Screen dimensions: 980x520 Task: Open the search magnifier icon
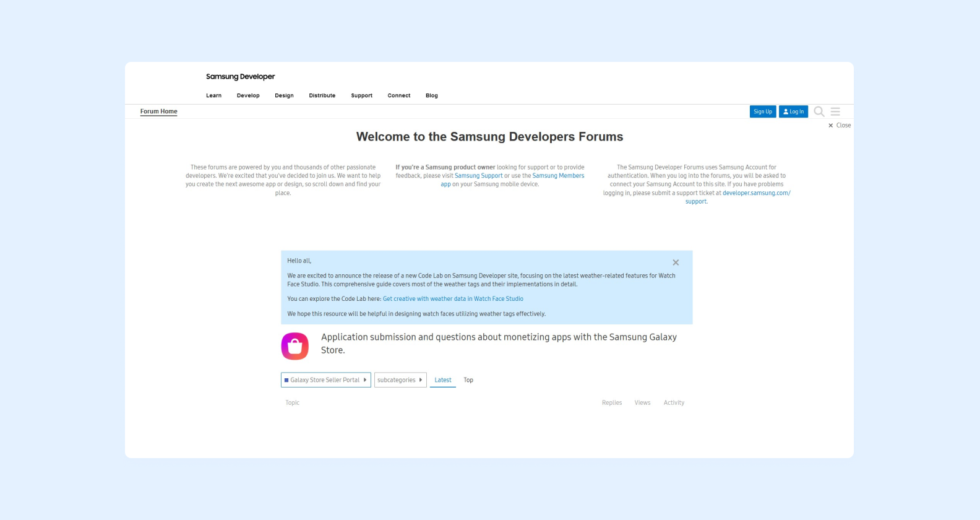(819, 111)
